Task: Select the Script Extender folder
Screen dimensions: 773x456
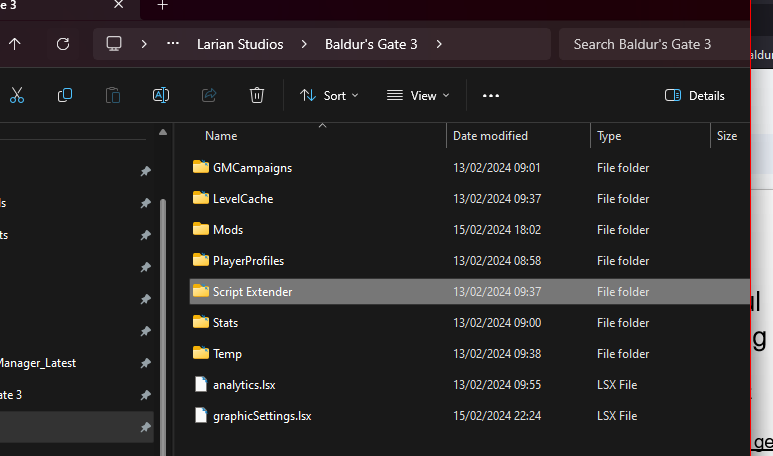Action: (252, 291)
